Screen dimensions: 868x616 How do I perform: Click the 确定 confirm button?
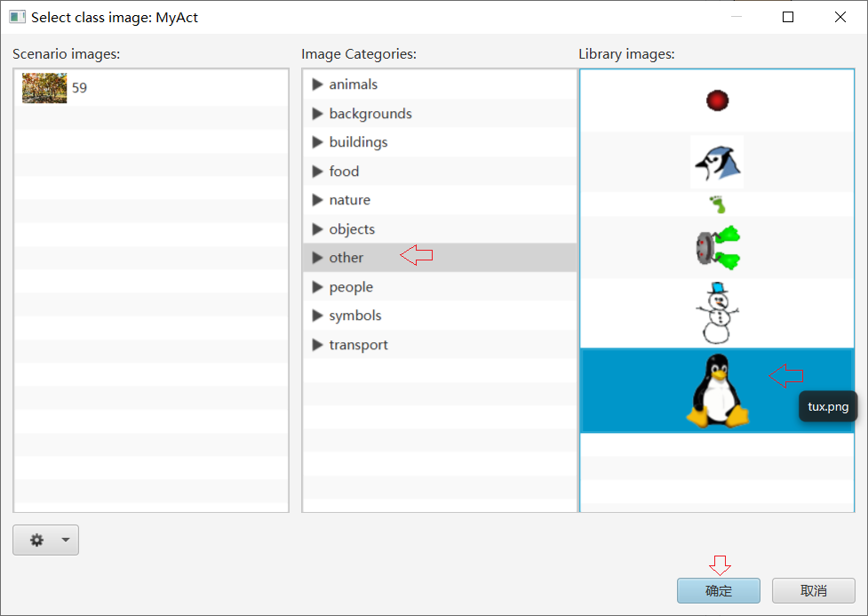tap(718, 591)
